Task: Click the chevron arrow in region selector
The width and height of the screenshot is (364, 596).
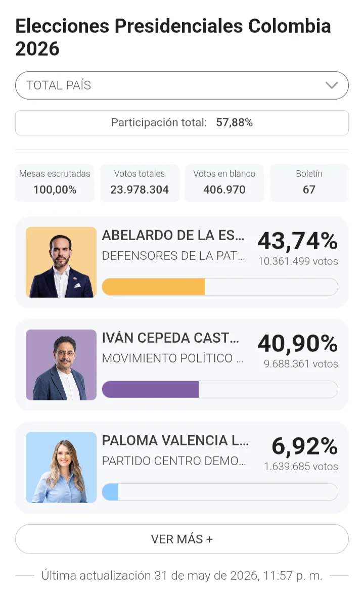Action: [331, 85]
